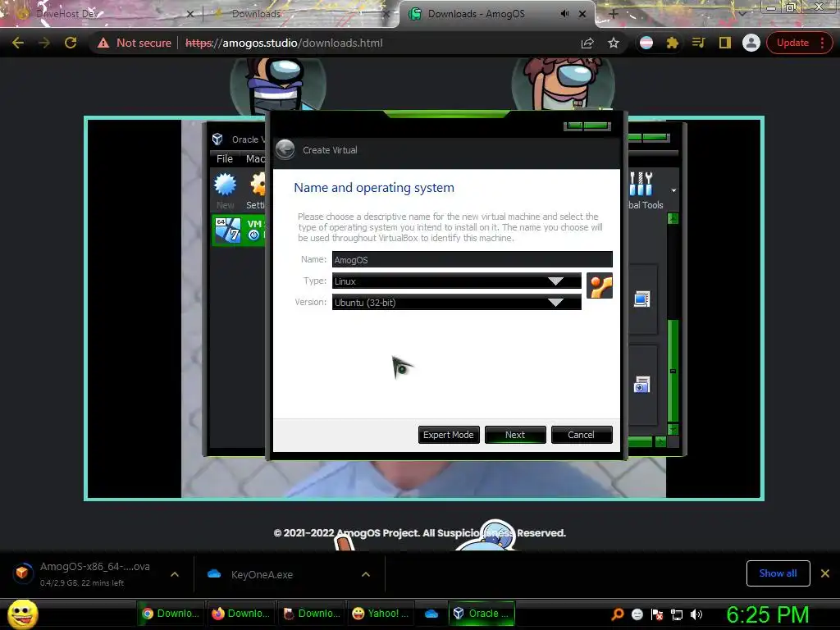Open the VirtualBox Settings gear icon
The image size is (840, 630).
coord(256,190)
